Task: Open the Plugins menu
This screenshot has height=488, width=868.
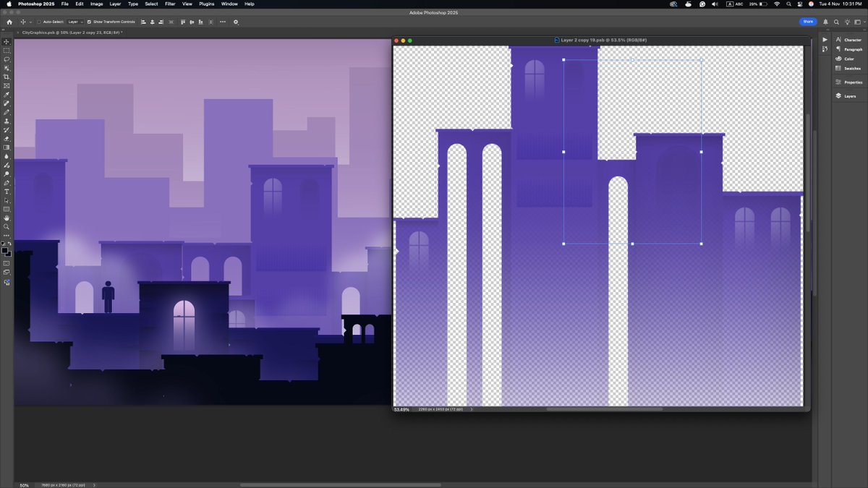Action: (206, 4)
